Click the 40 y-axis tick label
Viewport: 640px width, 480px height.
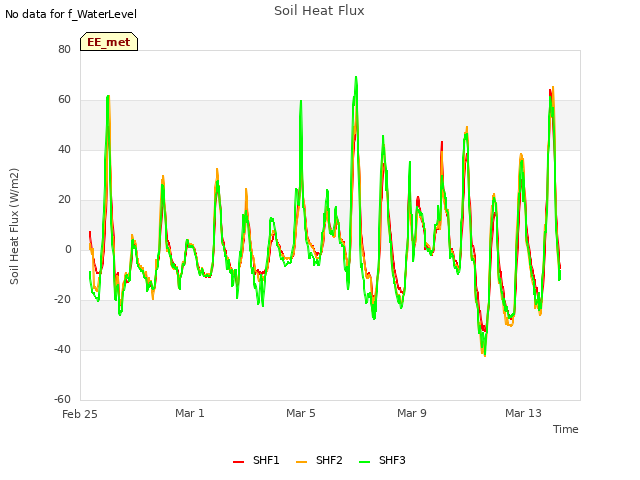[64, 149]
